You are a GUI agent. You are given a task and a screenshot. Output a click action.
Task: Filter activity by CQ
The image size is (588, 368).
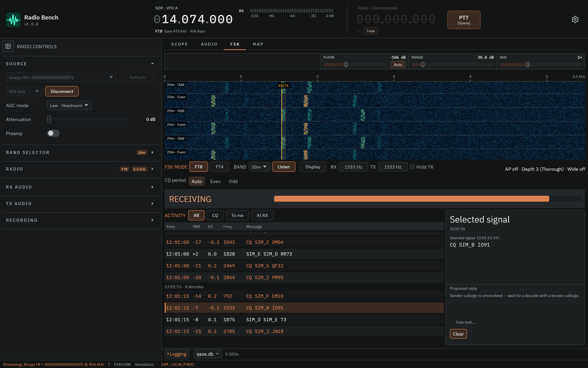tap(215, 215)
